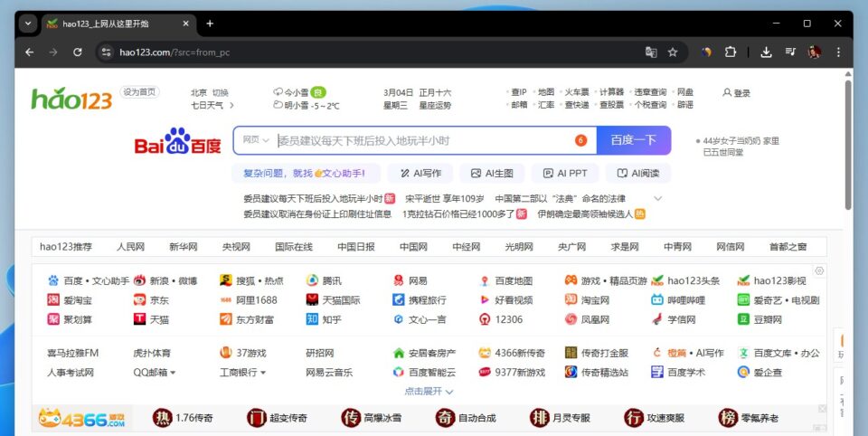Screen dimensions: 868x436
Task: Open the extensions puzzle icon
Action: tap(731, 52)
